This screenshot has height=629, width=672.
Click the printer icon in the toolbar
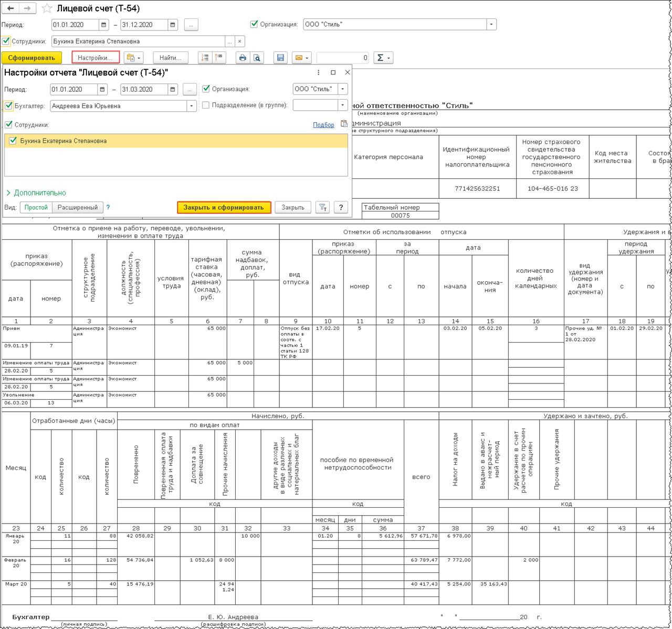[243, 58]
